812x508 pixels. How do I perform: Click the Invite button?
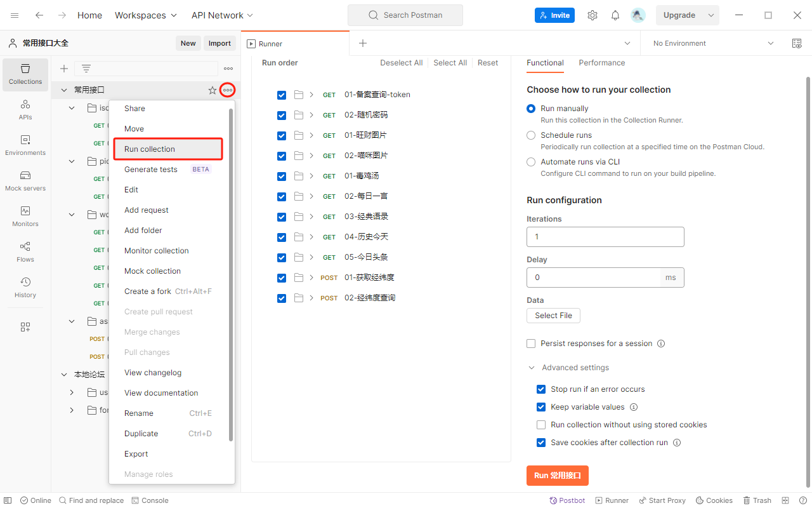(x=554, y=15)
